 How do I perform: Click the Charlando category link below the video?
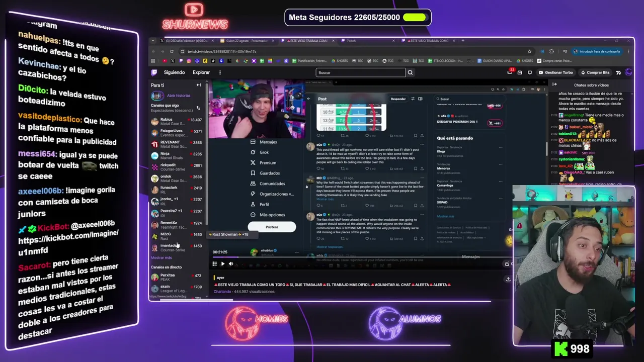click(x=222, y=292)
